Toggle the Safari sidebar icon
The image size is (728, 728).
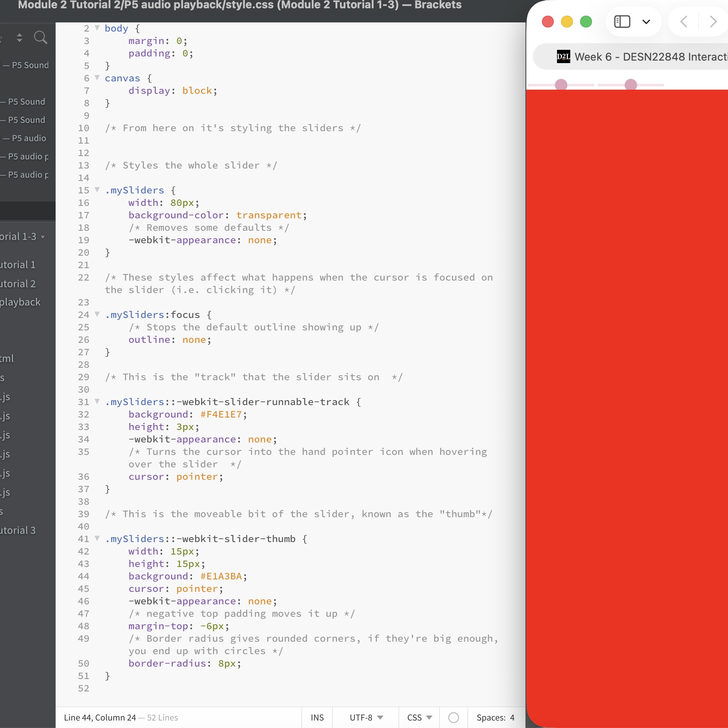coord(622,21)
